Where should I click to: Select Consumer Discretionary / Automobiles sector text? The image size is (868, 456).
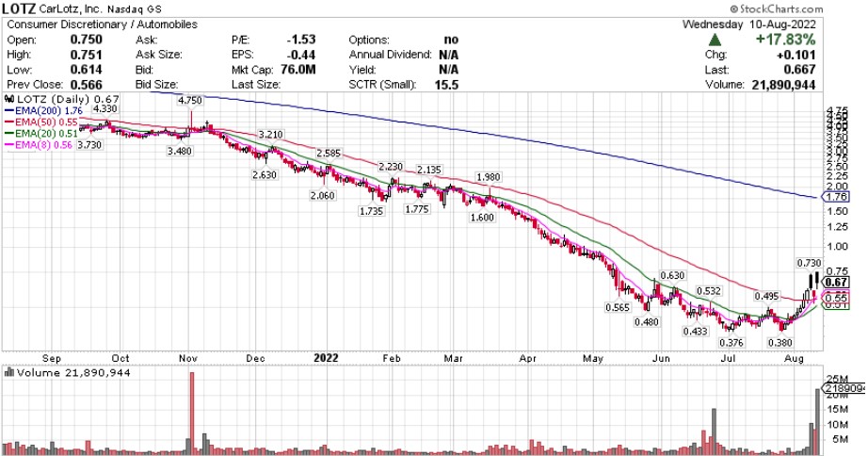pos(102,24)
